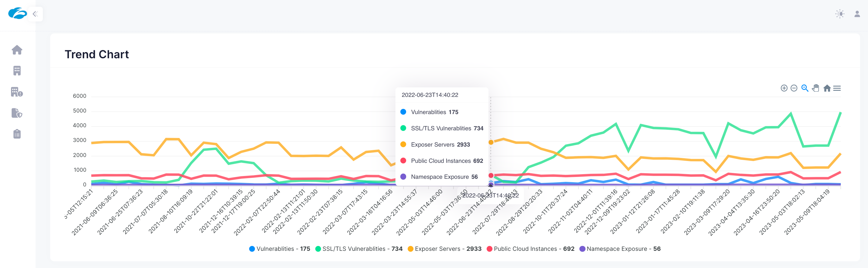Toggle Exposer Servers legend item
This screenshot has height=268, width=868.
pyautogui.click(x=444, y=249)
